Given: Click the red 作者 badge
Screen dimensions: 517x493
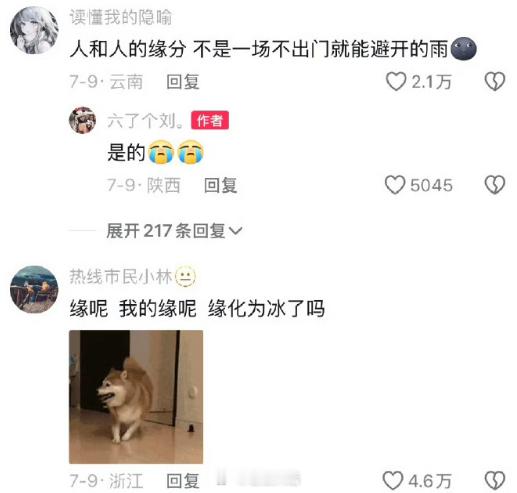Looking at the screenshot, I should click(210, 120).
